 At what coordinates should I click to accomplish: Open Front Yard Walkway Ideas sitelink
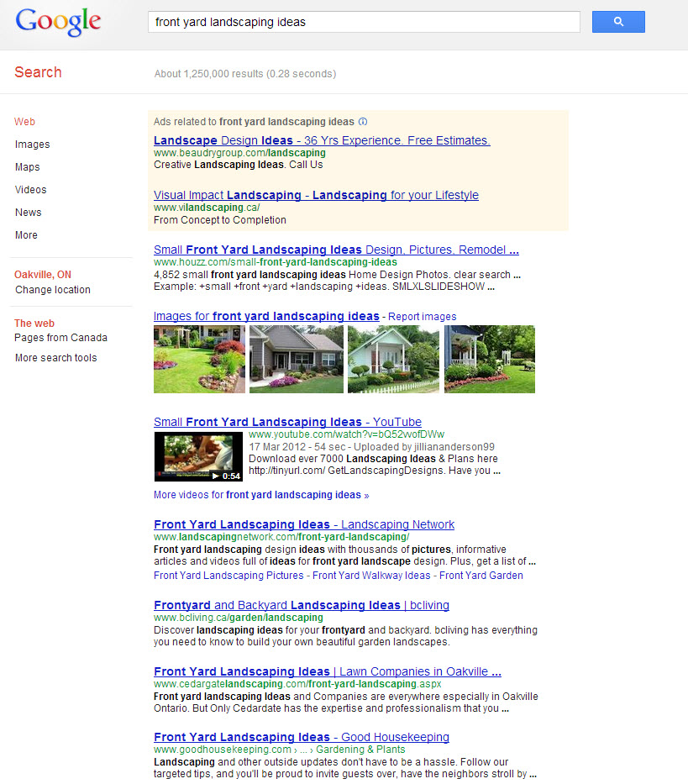371,576
